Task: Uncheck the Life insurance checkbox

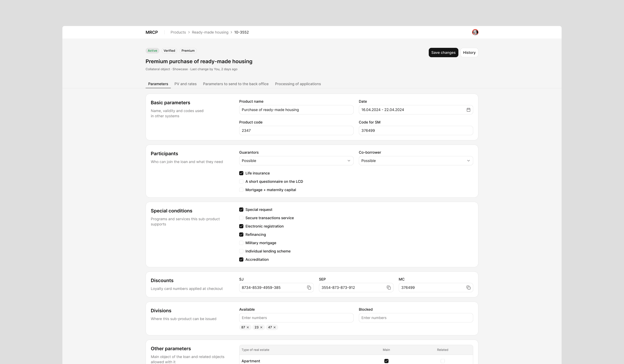Action: click(241, 173)
